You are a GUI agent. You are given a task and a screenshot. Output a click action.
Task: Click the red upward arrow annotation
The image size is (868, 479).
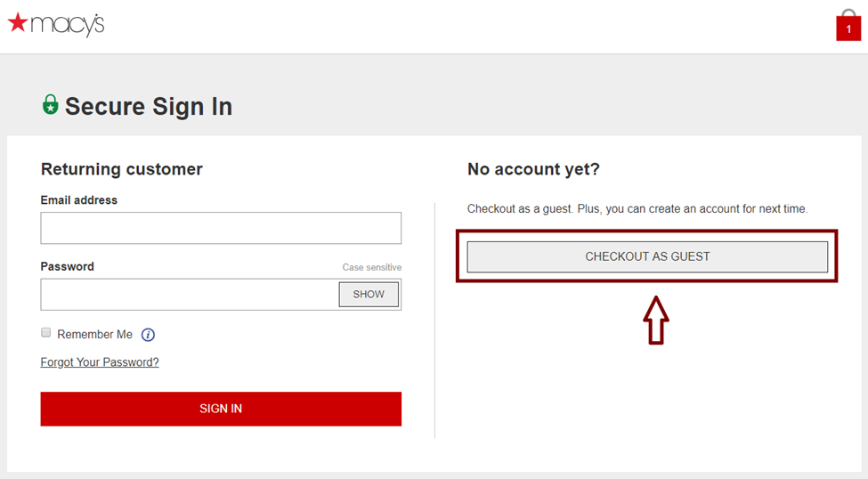pos(656,320)
